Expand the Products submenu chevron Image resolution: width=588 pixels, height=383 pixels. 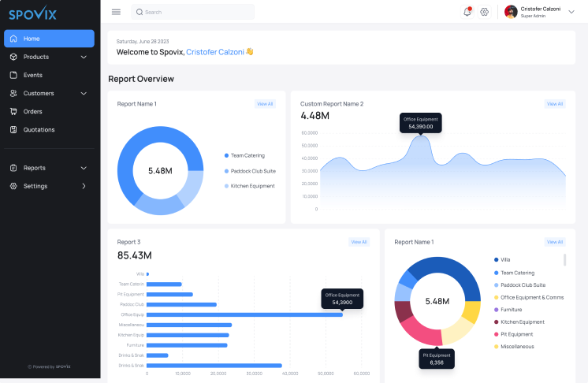coord(84,57)
